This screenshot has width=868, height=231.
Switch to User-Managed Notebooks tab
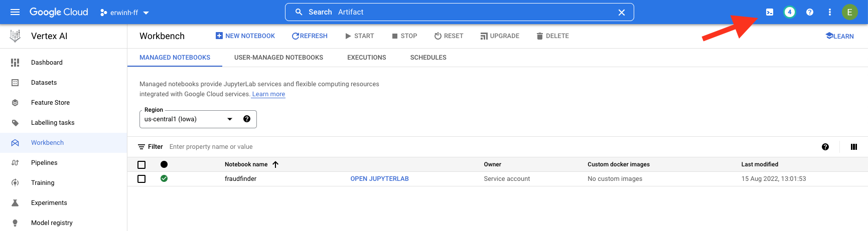coord(278,58)
